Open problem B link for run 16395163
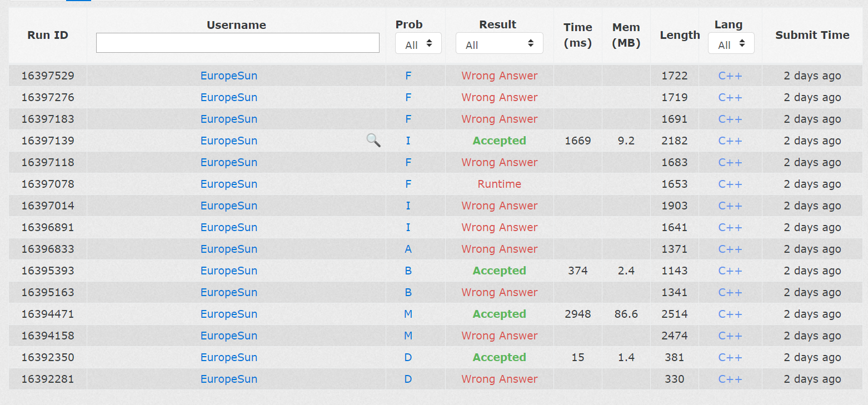This screenshot has height=405, width=868. 408,292
